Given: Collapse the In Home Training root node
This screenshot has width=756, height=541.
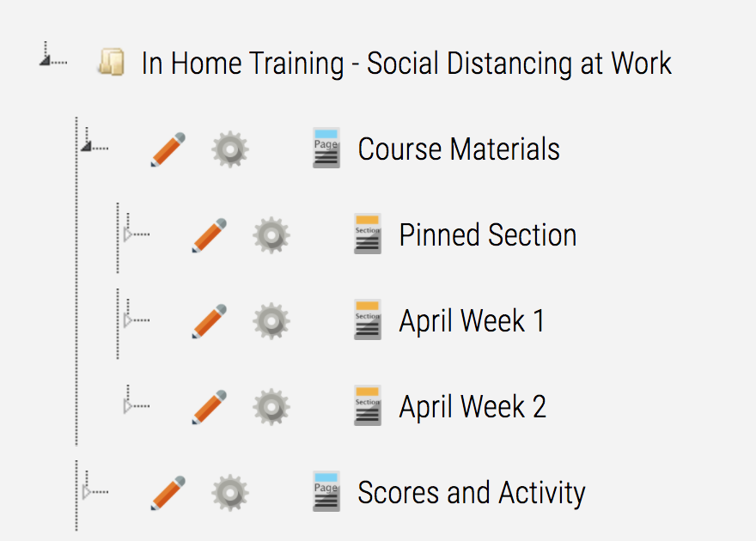Looking at the screenshot, I should [46, 60].
